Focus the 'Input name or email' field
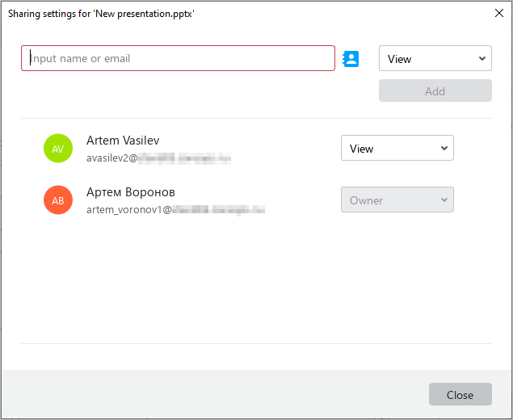 (178, 58)
